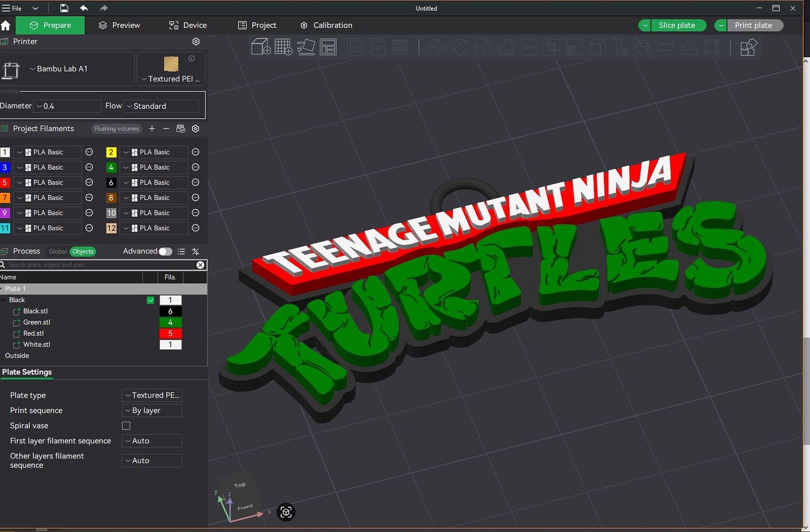The width and height of the screenshot is (810, 532).
Task: Click the filament sync icon beside the minus
Action: [181, 128]
